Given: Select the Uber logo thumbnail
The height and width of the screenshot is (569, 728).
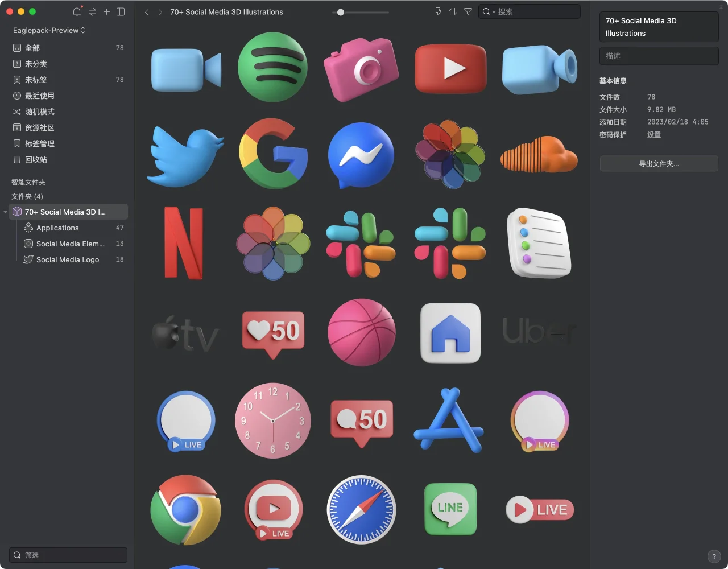Looking at the screenshot, I should [x=539, y=331].
